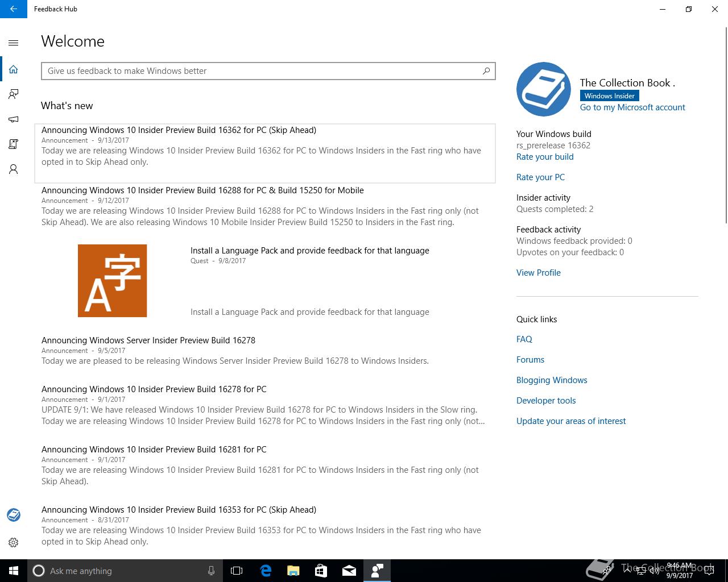The width and height of the screenshot is (728, 582).
Task: Open the Mail app in the taskbar
Action: click(349, 571)
